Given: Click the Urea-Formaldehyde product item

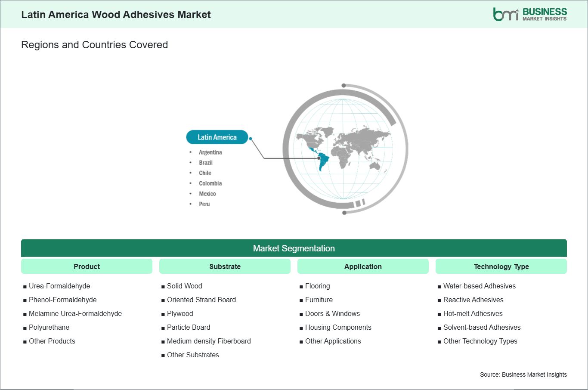Looking at the screenshot, I should click(x=59, y=286).
